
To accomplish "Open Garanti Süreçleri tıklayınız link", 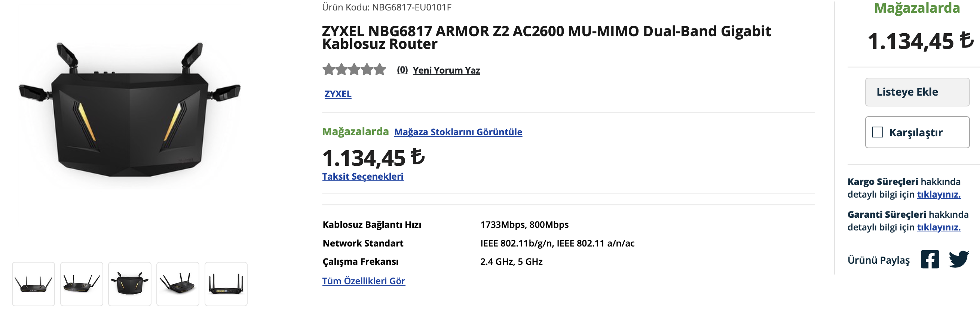I will pyautogui.click(x=938, y=227).
